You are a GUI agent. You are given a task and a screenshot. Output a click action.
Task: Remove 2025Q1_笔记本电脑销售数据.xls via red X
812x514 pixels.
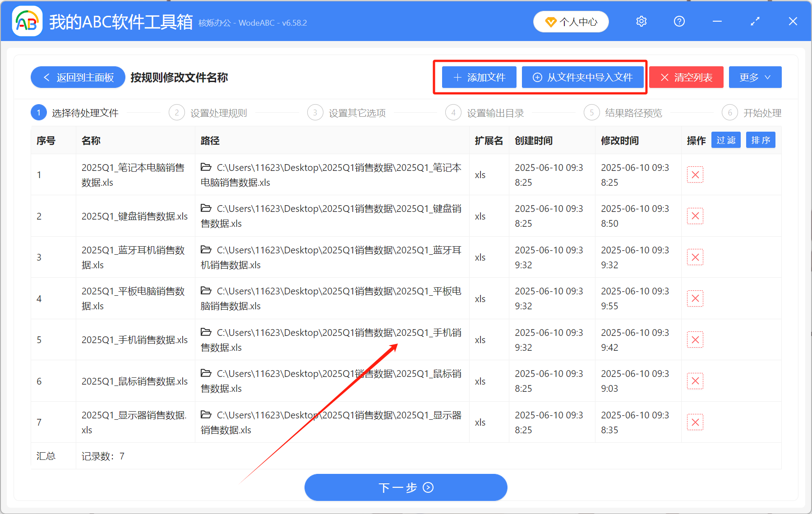pos(695,174)
